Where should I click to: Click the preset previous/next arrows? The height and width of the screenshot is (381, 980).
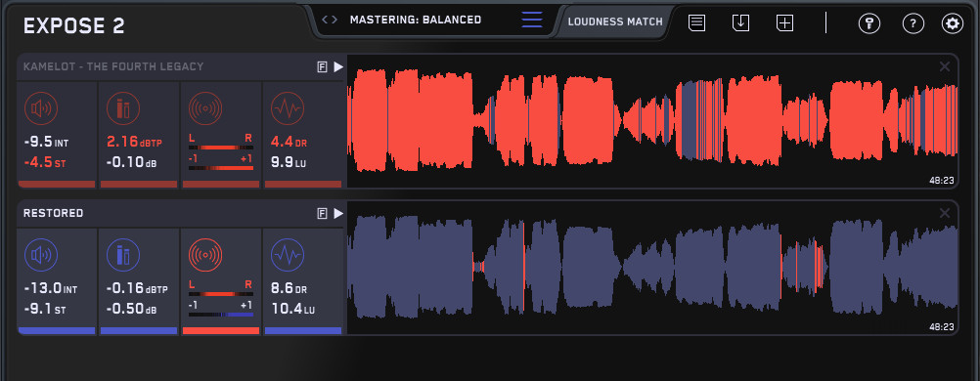pos(330,20)
